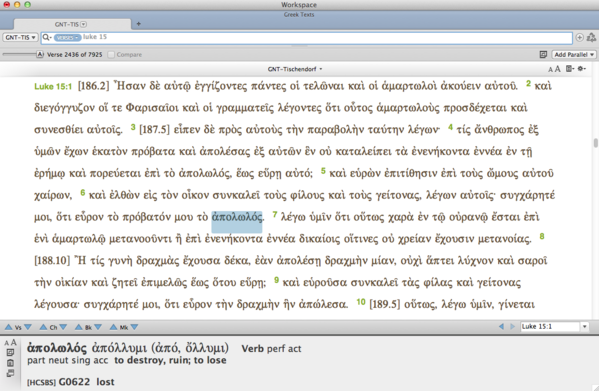Open the Verses search mode dropdown

[68, 37]
